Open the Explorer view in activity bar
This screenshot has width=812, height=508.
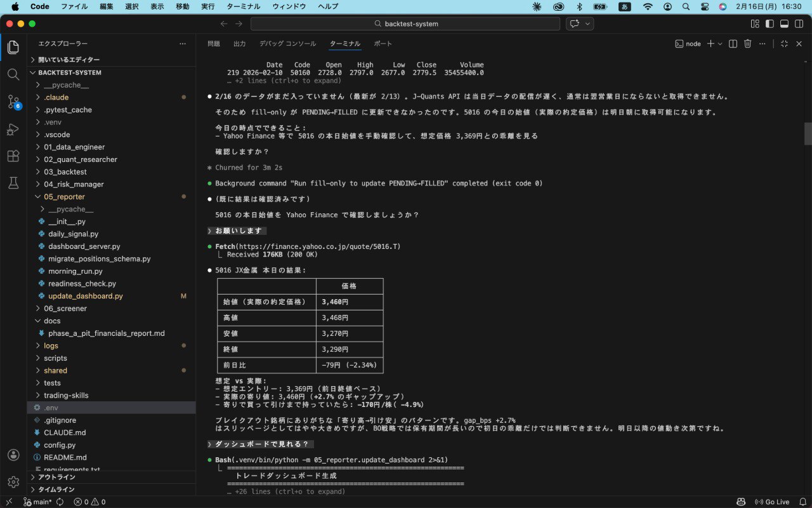(x=13, y=47)
